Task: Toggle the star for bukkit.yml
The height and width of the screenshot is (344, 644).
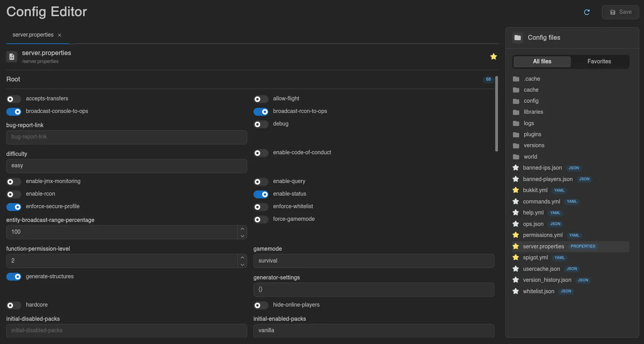Action: [x=516, y=190]
